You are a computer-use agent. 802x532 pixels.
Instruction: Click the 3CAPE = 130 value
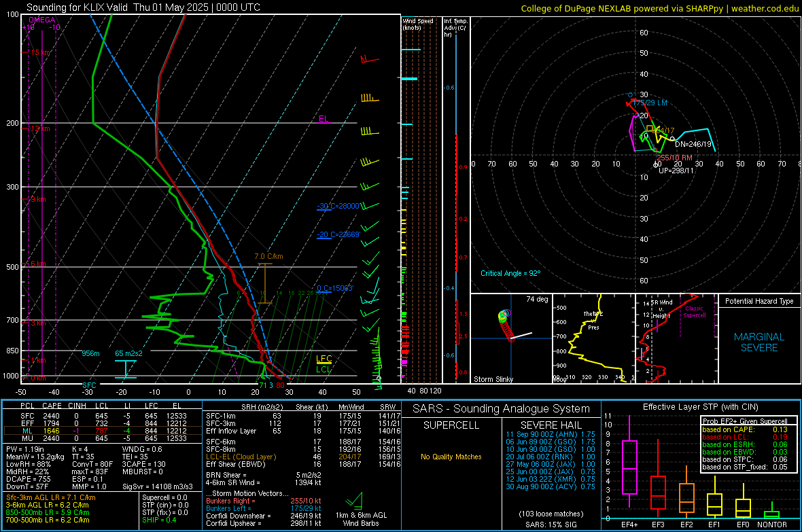[x=144, y=464]
